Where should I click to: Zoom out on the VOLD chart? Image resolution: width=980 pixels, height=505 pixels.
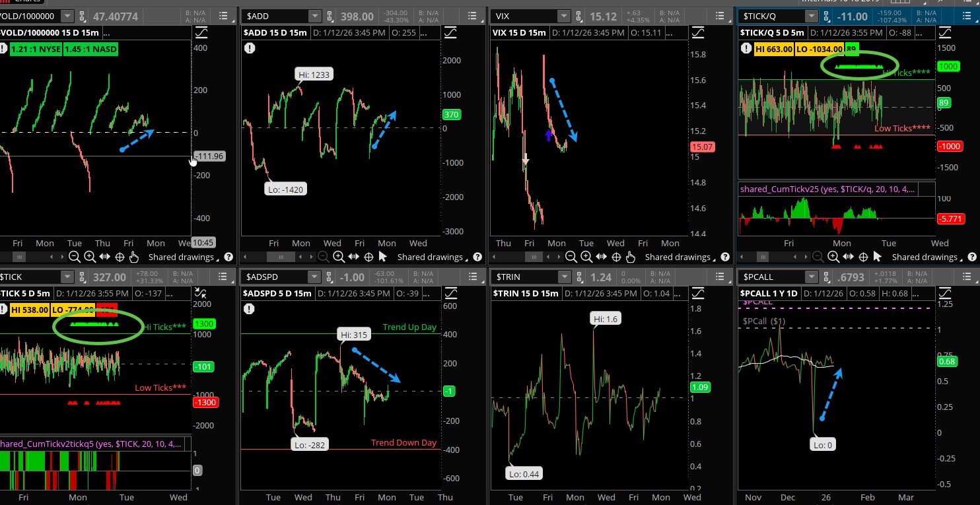75,257
